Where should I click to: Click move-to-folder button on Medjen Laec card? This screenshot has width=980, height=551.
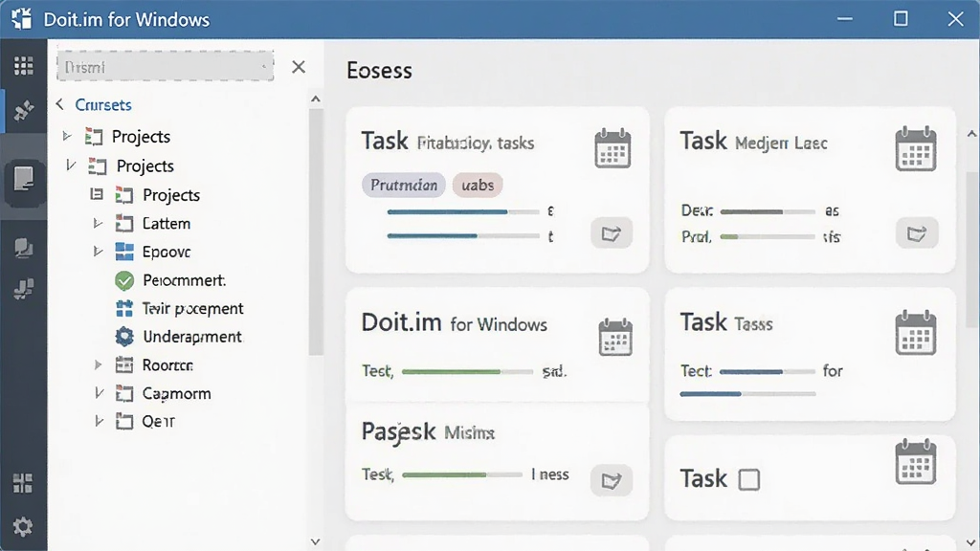pyautogui.click(x=917, y=233)
